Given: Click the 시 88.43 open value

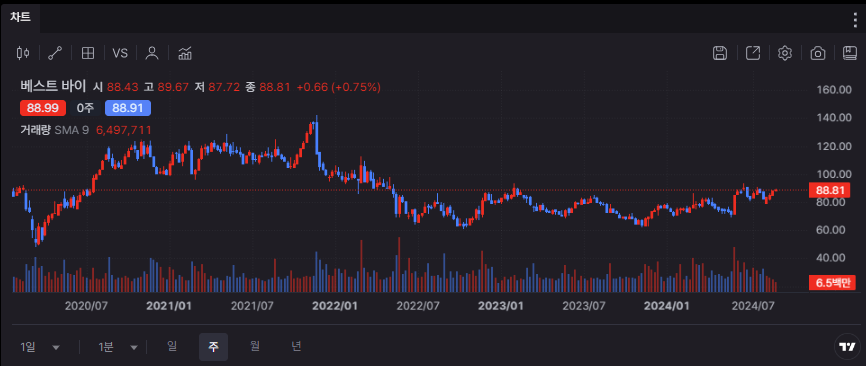Looking at the screenshot, I should pyautogui.click(x=115, y=87).
